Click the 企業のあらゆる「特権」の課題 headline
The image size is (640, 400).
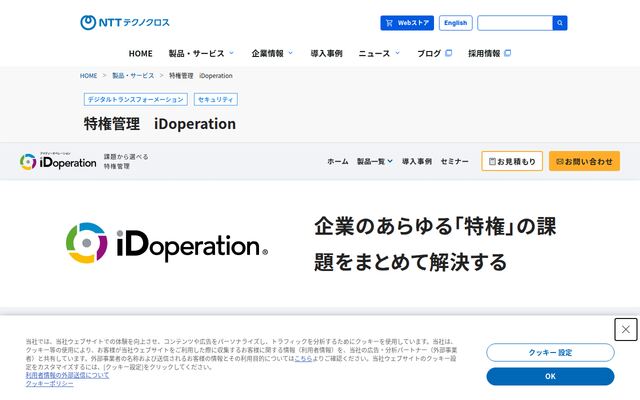(435, 244)
